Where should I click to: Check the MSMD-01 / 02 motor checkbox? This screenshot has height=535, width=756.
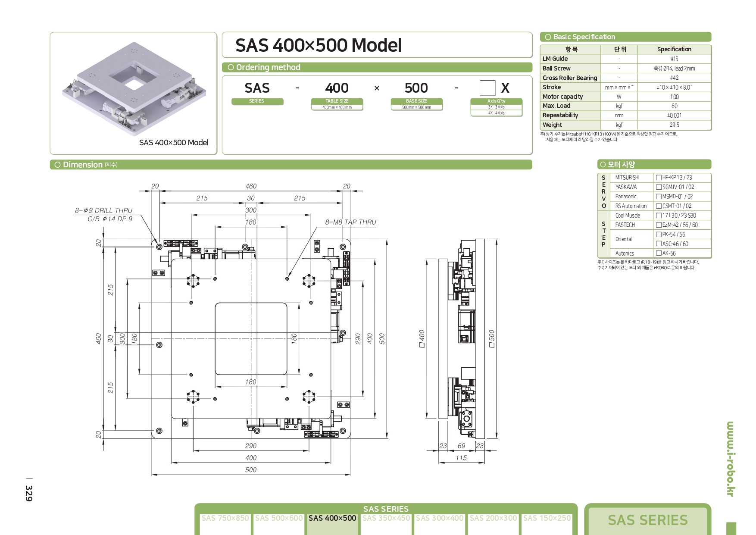point(659,197)
